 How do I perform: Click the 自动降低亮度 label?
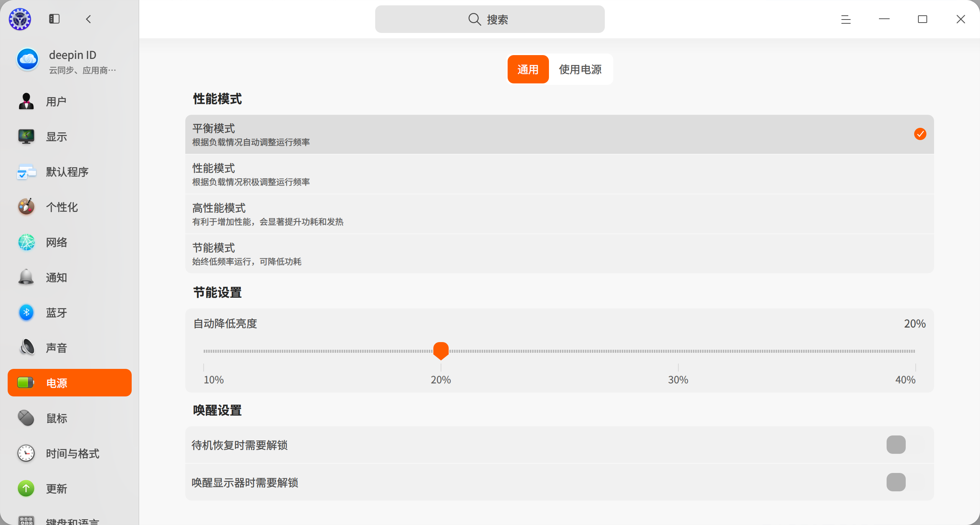[225, 324]
